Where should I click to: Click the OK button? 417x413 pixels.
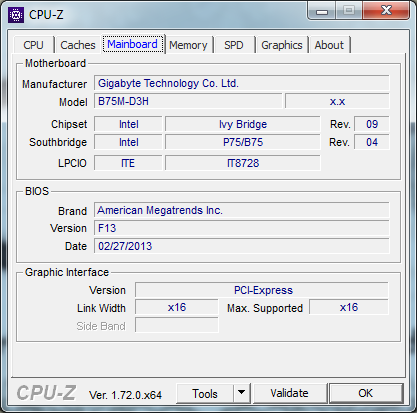point(366,394)
